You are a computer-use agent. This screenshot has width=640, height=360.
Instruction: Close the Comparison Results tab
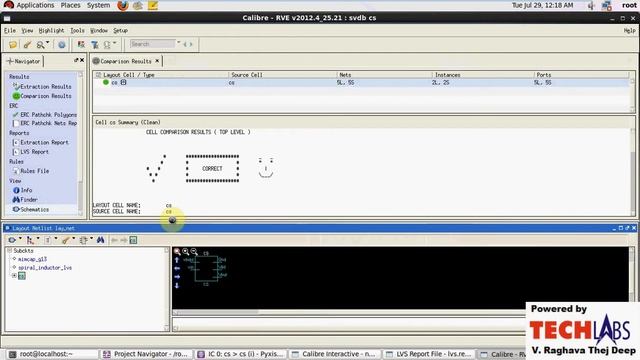157,61
